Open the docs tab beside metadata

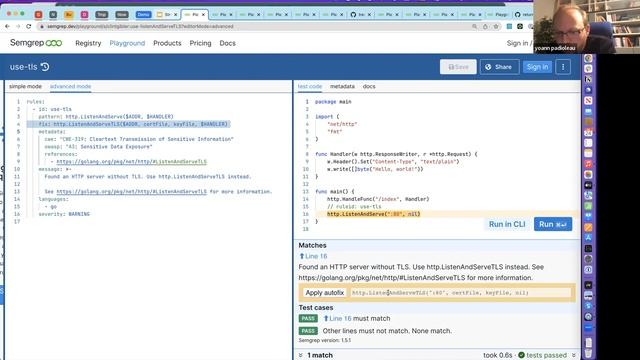point(369,86)
